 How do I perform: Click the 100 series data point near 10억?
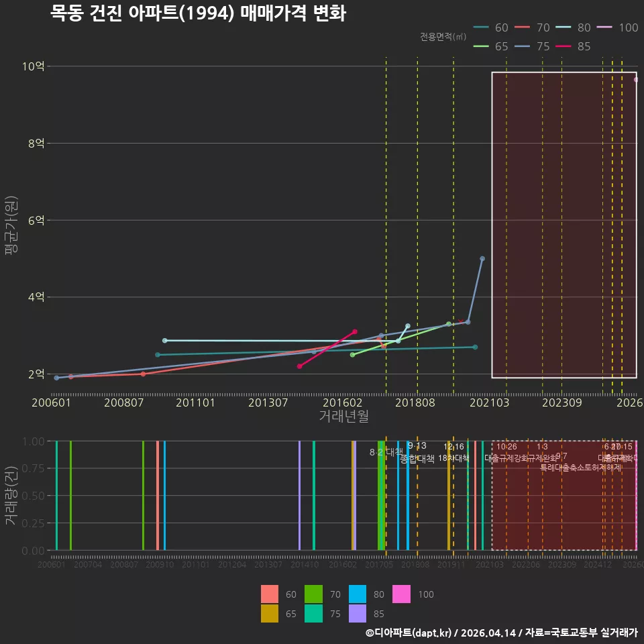[x=636, y=80]
